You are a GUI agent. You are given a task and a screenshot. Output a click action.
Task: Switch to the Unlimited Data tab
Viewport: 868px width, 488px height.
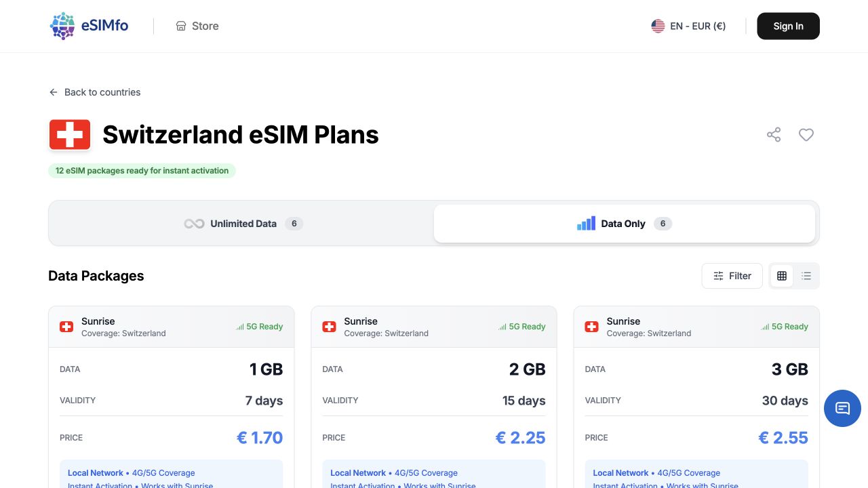[x=243, y=224]
